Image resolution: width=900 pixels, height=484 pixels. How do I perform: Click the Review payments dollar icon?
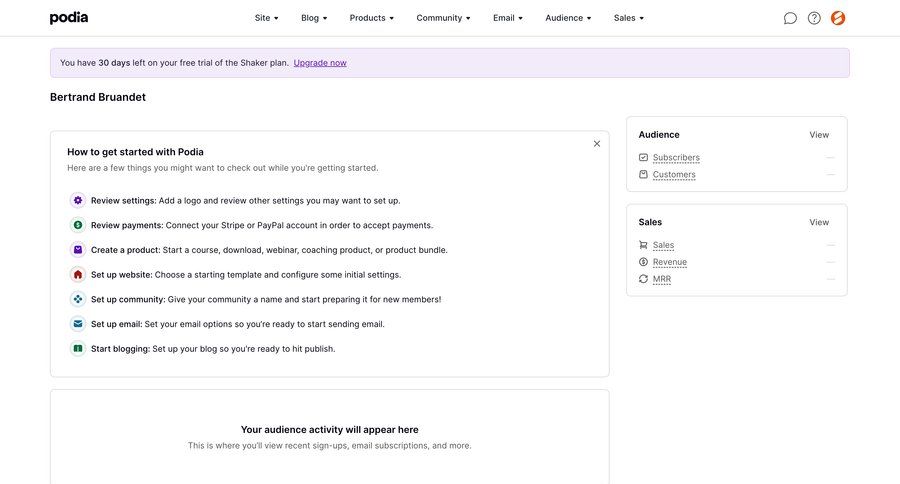pos(77,225)
